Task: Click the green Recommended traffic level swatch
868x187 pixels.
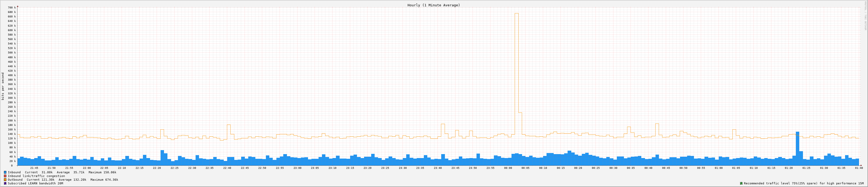Action: click(741, 183)
